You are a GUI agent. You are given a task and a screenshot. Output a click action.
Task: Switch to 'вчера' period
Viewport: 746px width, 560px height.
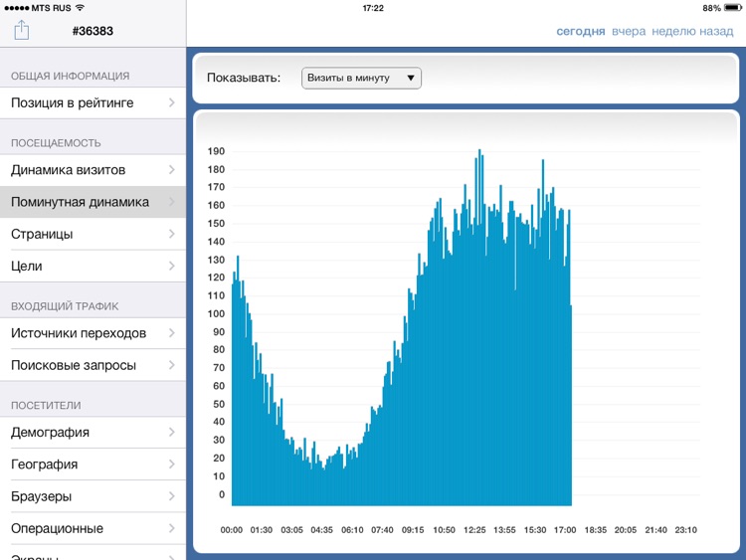click(629, 32)
